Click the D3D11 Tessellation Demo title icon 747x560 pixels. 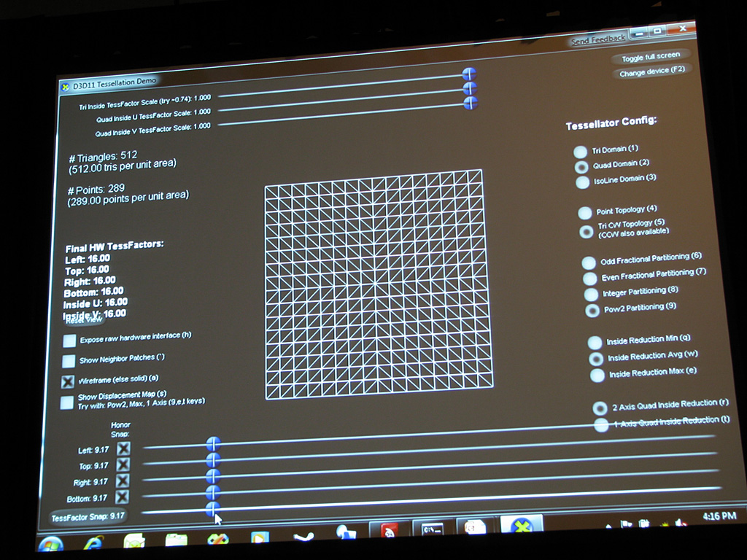pyautogui.click(x=65, y=87)
